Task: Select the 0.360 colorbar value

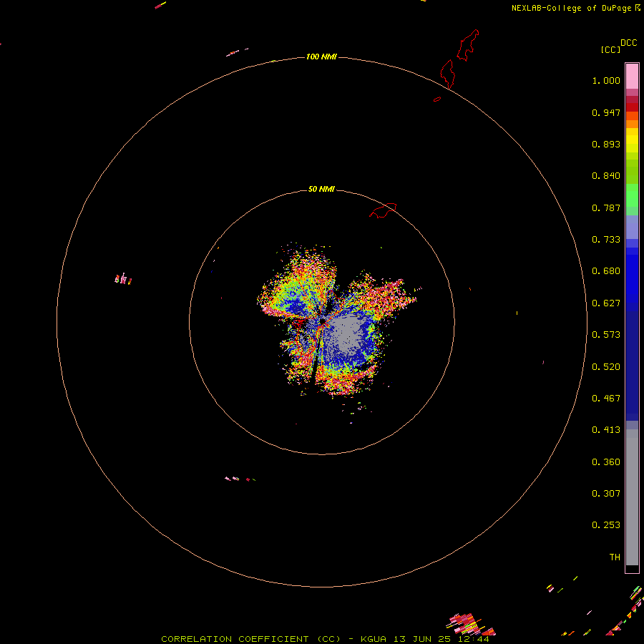Action: point(606,462)
